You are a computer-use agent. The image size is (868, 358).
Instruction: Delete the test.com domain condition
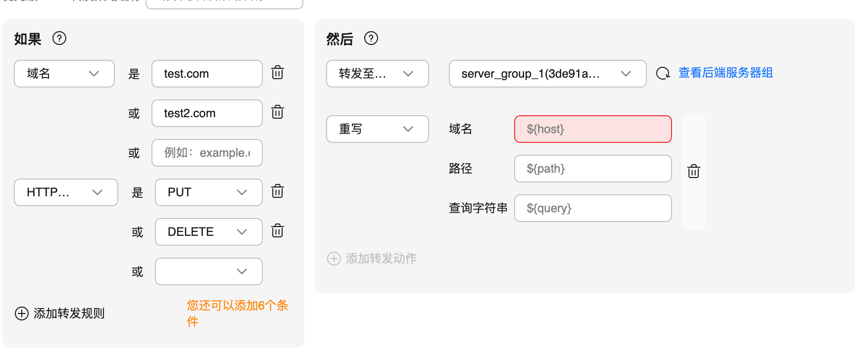(x=277, y=73)
